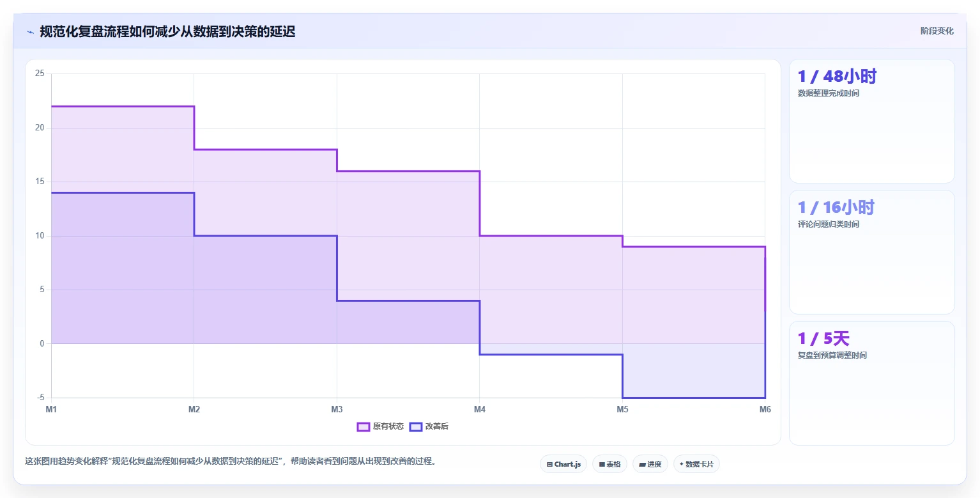The image size is (980, 498).
Task: Click the lightning icon beside the title
Action: tap(30, 31)
